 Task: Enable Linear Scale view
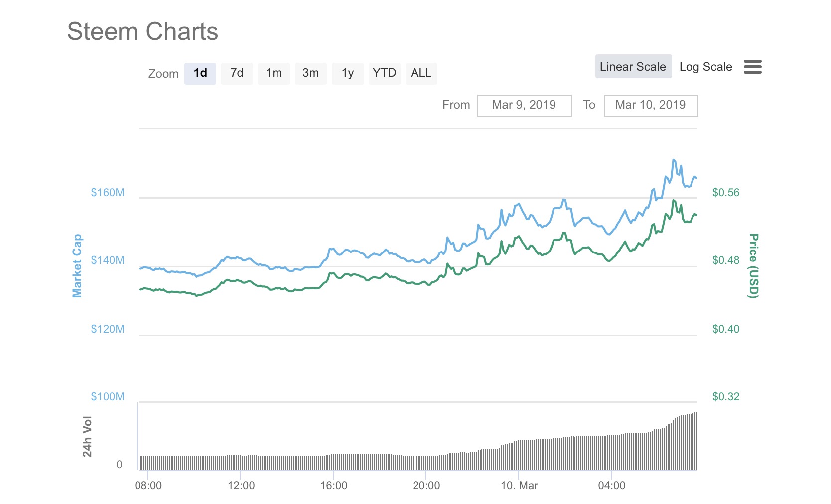click(x=633, y=67)
